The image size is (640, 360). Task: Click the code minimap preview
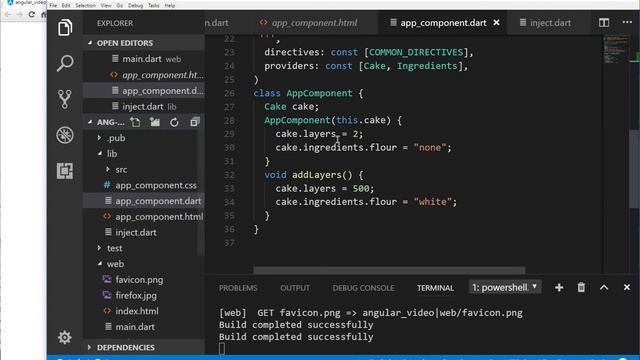[x=616, y=50]
